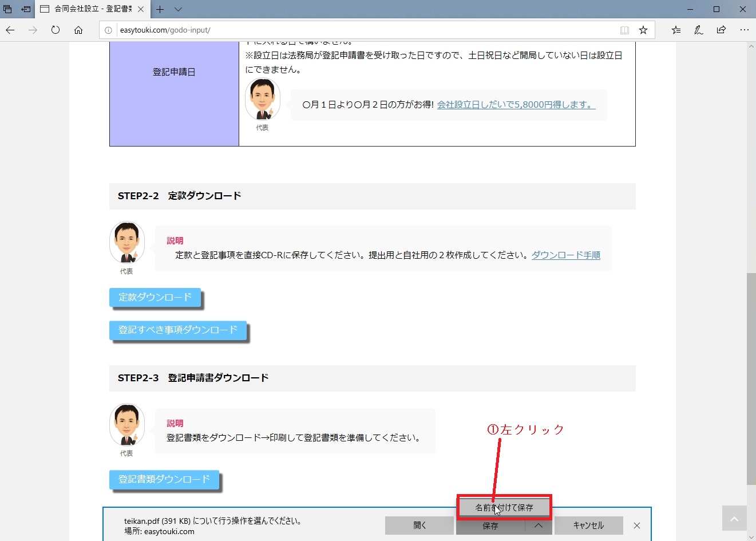Open the tab preview chevron dropdown

coord(178,9)
